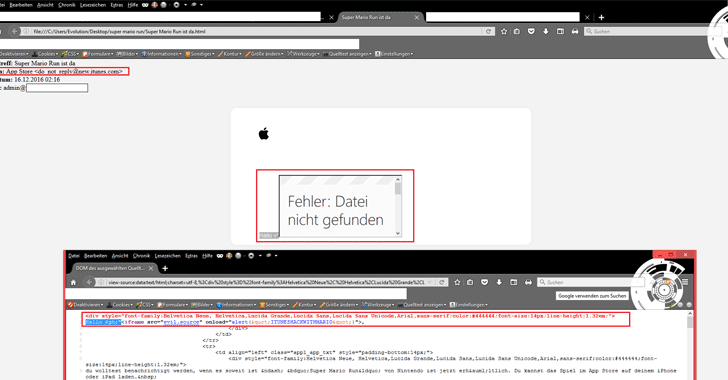Open Quelltext anzeigen dropdown in main window
Screen dimensions: 728x380
[x=347, y=54]
